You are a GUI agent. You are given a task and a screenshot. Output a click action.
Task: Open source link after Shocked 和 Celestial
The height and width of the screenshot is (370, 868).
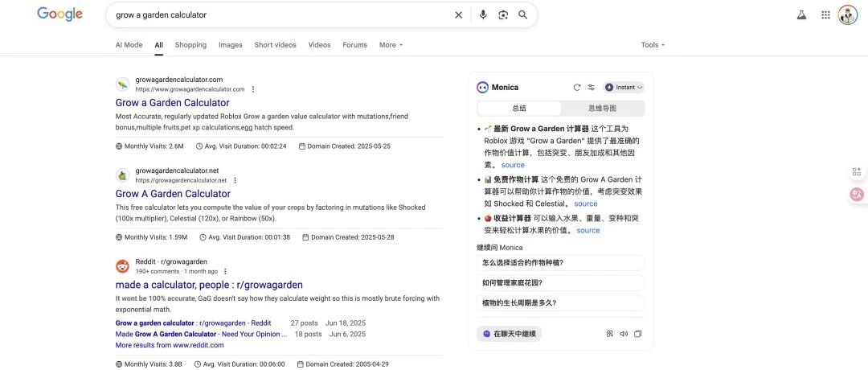click(x=586, y=203)
